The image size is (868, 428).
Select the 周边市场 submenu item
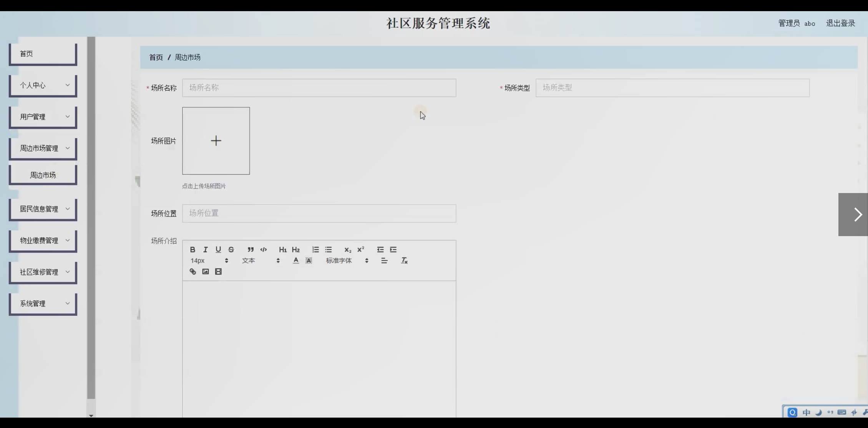(43, 175)
